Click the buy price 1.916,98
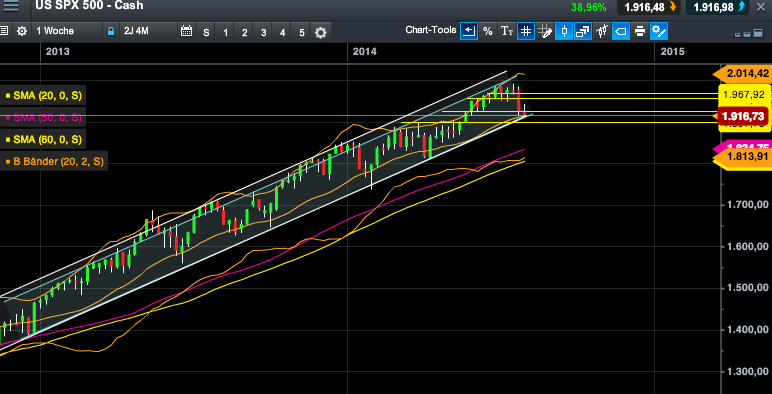The height and width of the screenshot is (394, 772). (x=718, y=7)
